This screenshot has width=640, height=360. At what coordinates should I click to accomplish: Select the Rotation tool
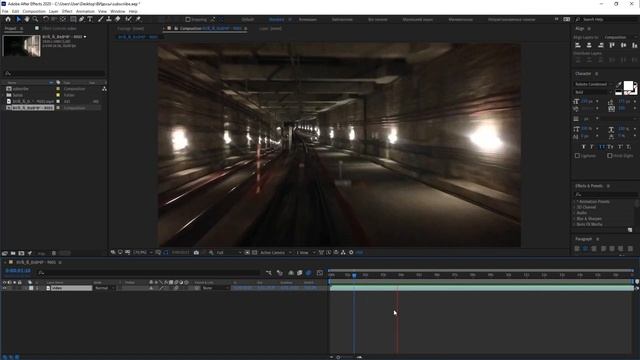(x=45, y=19)
